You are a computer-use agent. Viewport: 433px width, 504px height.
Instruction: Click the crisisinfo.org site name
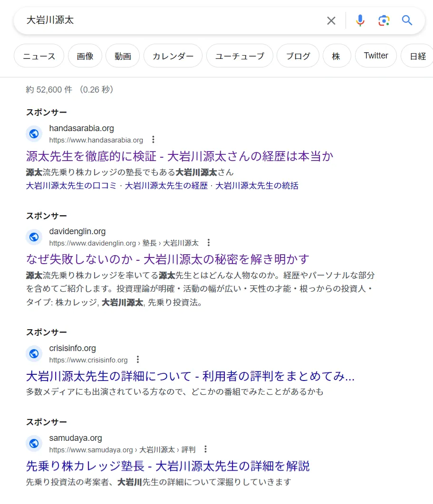pos(72,348)
